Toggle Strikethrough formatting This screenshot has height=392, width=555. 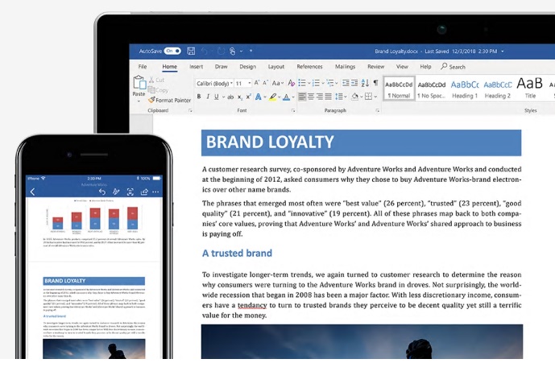[x=230, y=97]
